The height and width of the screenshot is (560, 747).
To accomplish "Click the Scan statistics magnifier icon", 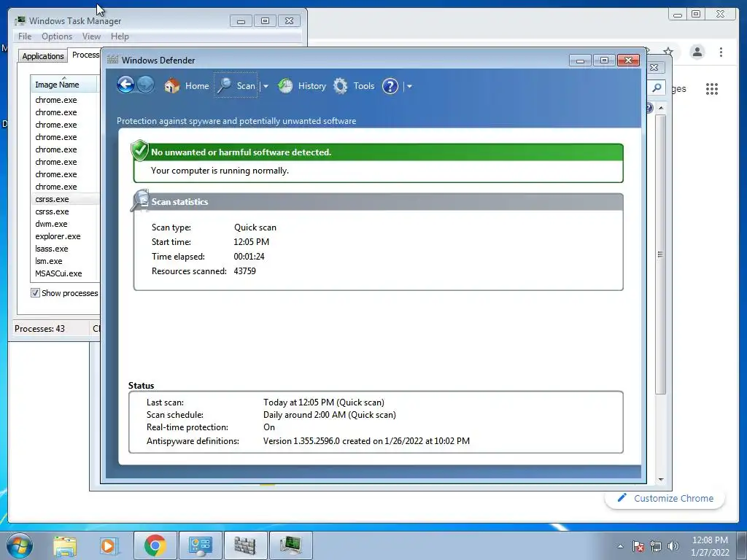I will coord(140,200).
